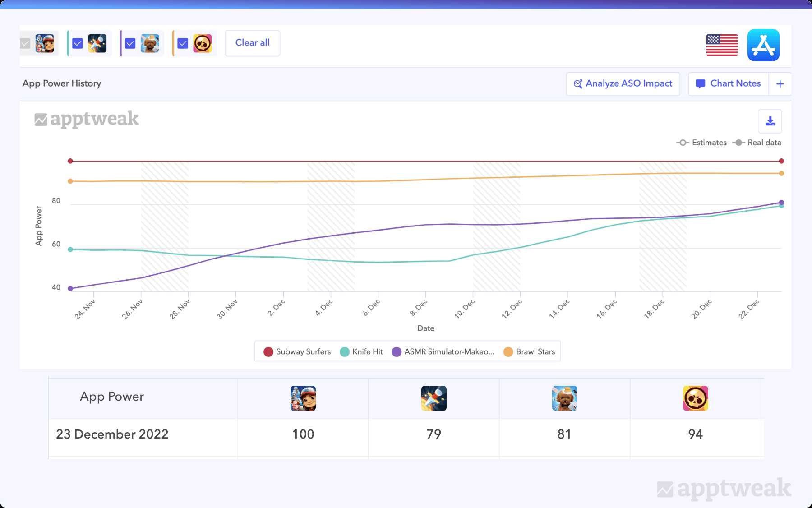Click the App Power History title

62,83
